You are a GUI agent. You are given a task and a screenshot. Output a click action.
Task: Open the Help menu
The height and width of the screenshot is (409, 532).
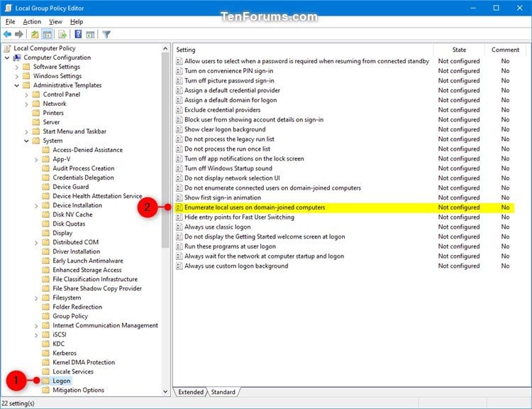point(77,22)
